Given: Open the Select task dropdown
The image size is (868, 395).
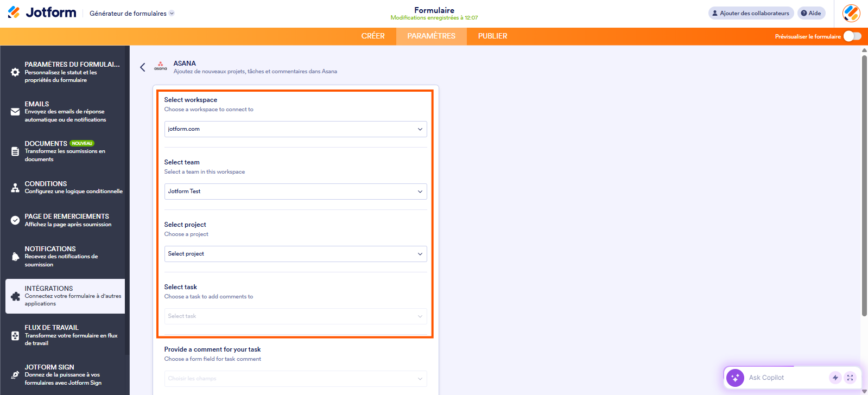Looking at the screenshot, I should pos(295,316).
